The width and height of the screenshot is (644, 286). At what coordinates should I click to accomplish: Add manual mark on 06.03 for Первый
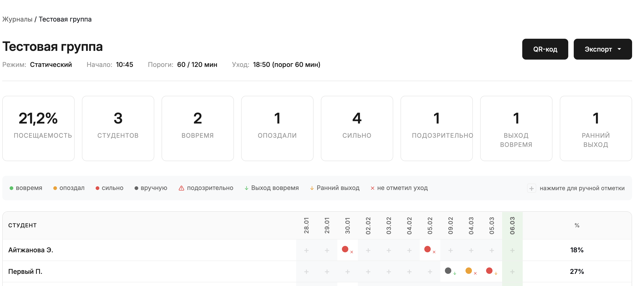[512, 272]
